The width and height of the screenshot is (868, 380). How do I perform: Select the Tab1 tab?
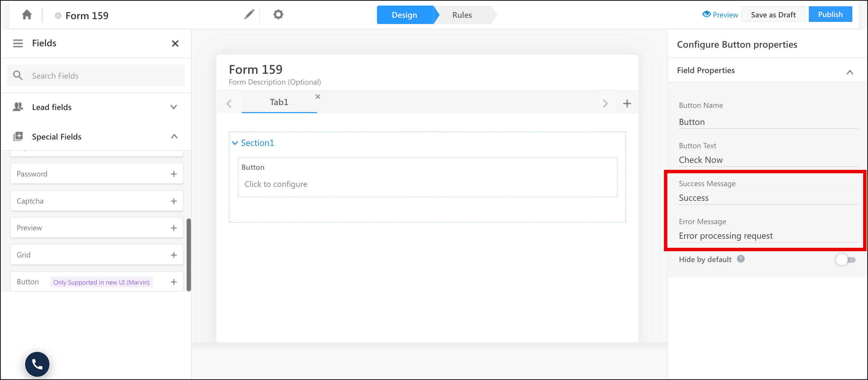coord(279,102)
